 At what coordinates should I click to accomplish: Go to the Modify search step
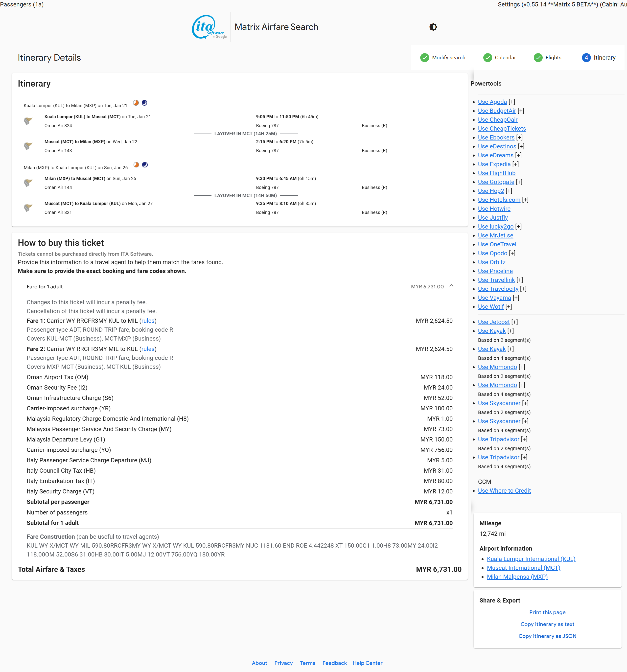click(448, 58)
